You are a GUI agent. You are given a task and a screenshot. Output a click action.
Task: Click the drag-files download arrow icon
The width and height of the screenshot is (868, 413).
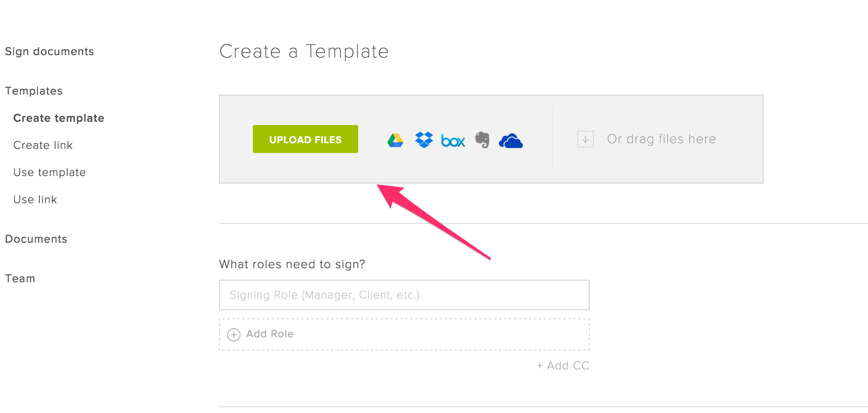coord(585,139)
